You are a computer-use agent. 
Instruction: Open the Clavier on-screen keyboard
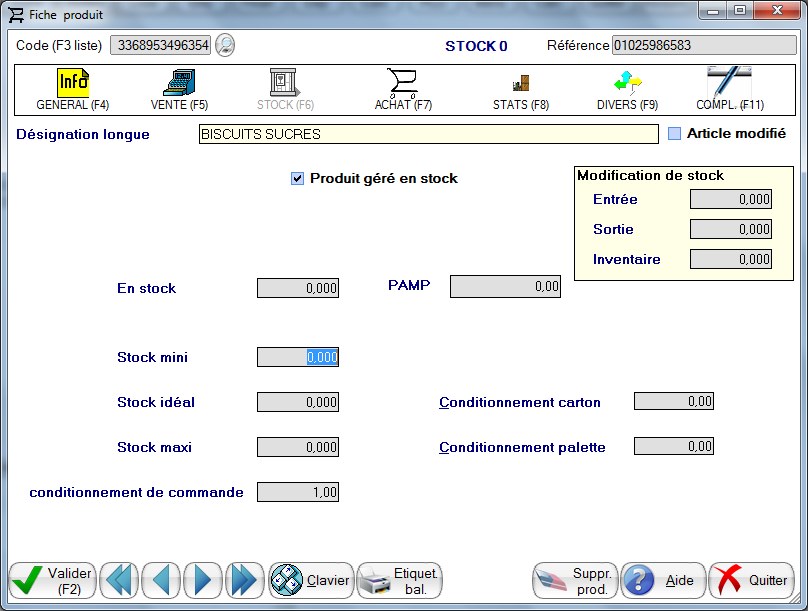[311, 580]
